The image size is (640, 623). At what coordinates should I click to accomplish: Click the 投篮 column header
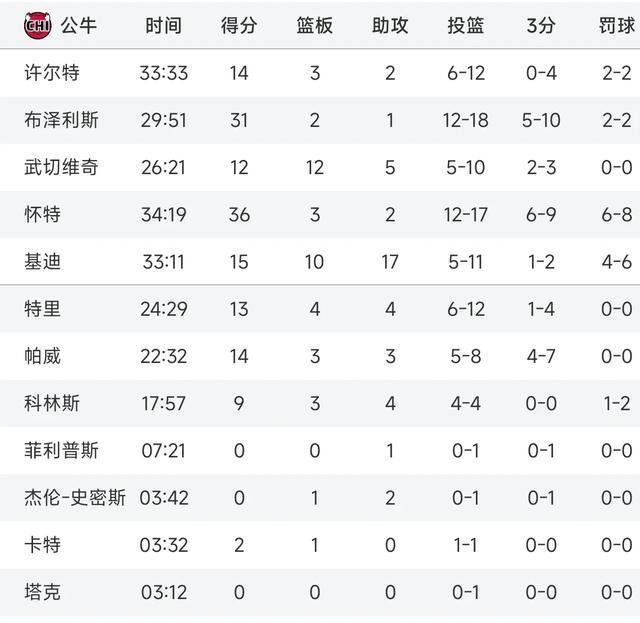[x=465, y=26]
